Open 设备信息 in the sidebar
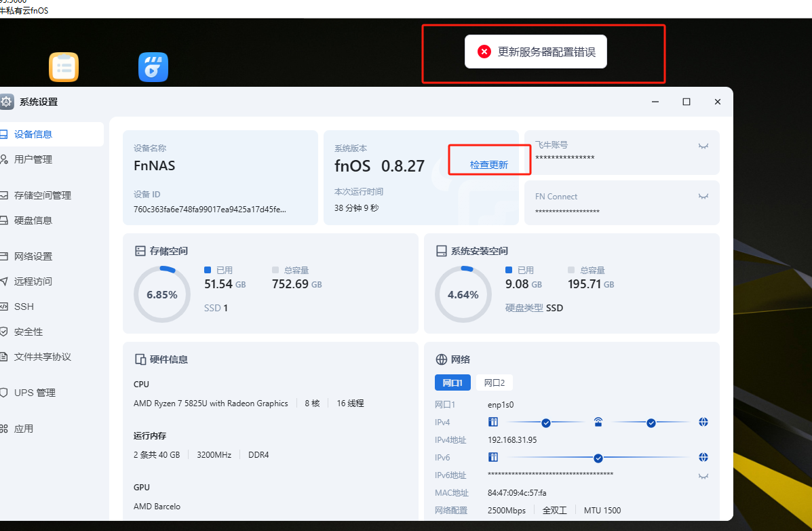Screen dimensions: 812x531 click(51, 134)
